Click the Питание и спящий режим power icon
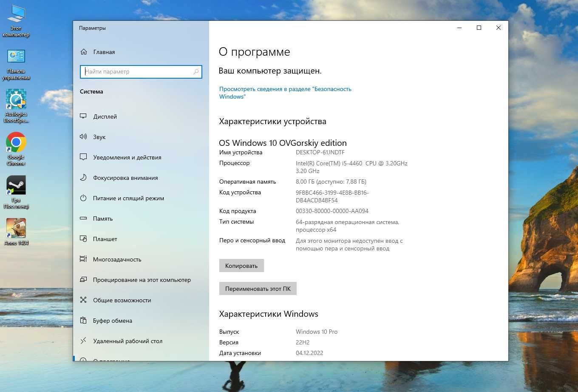The width and height of the screenshot is (578, 392). point(83,198)
